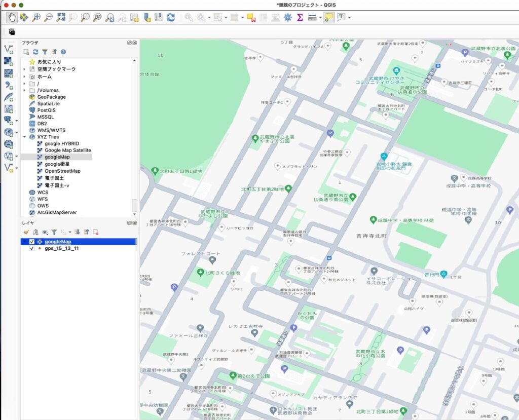Click Add WCS Layer globe icon
This screenshot has height=420, width=519.
[9, 144]
